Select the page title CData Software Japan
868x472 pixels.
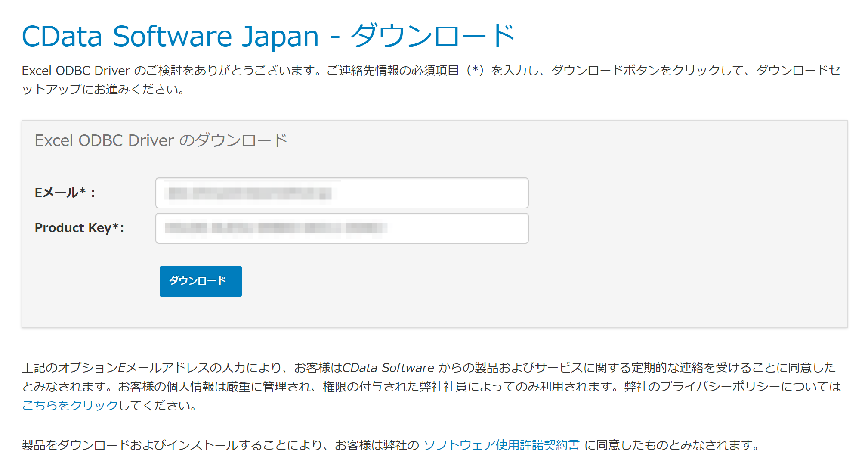[168, 36]
